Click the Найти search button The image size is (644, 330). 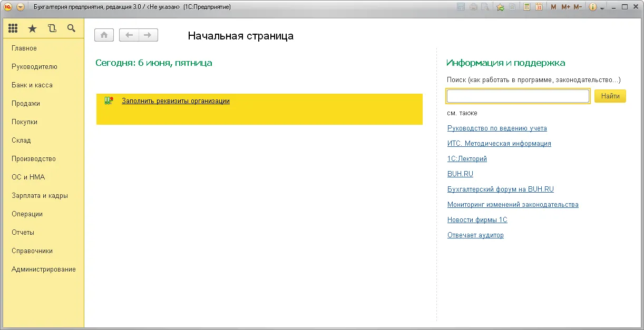(x=610, y=96)
